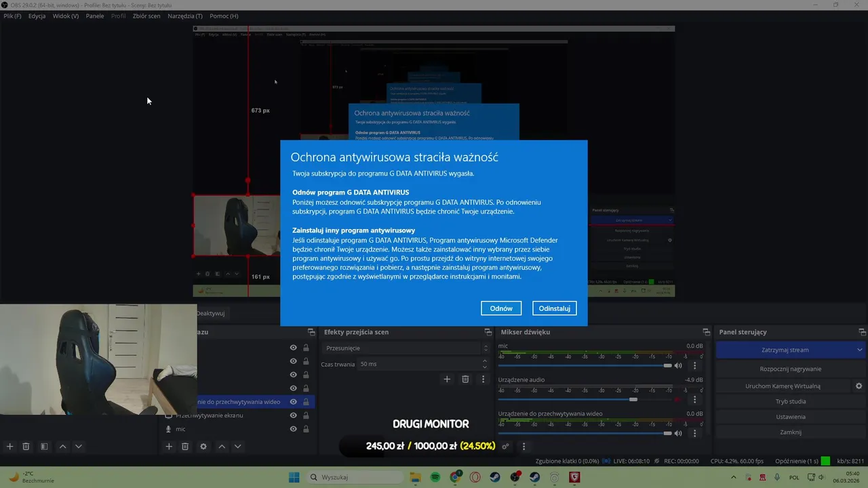Click Odnów in the antivirus dialog

tap(501, 308)
